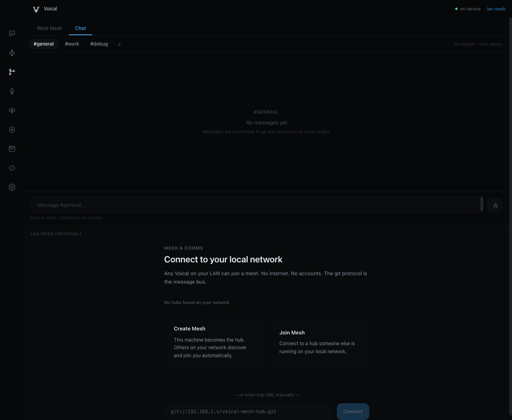The width and height of the screenshot is (512, 420).
Task: Select the git branch mesh icon
Action: tap(12, 72)
